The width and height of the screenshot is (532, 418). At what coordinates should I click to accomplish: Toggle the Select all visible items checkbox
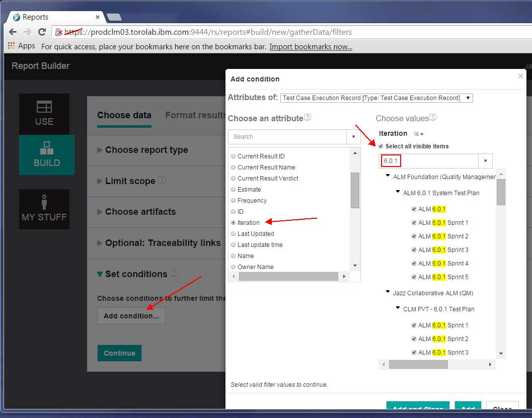click(x=381, y=146)
